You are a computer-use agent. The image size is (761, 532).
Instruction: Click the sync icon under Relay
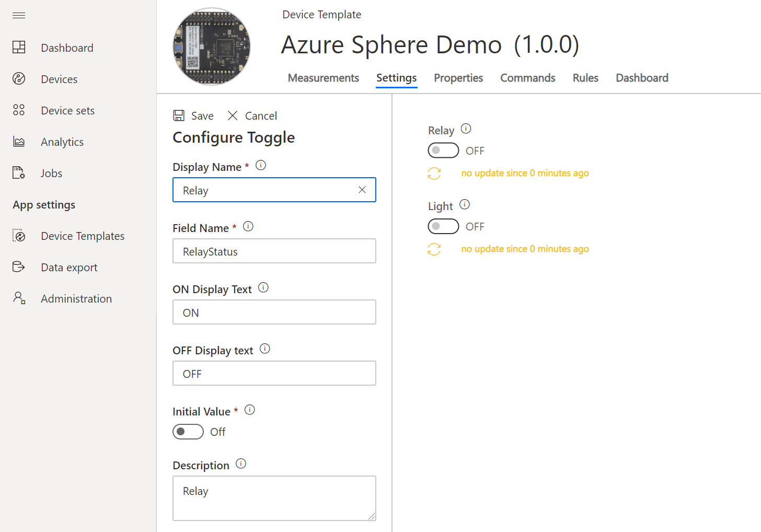point(434,174)
